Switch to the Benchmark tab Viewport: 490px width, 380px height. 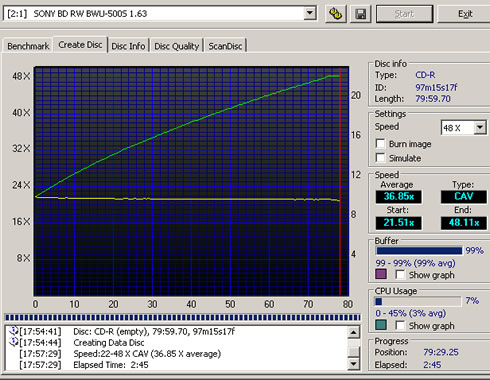[x=28, y=46]
